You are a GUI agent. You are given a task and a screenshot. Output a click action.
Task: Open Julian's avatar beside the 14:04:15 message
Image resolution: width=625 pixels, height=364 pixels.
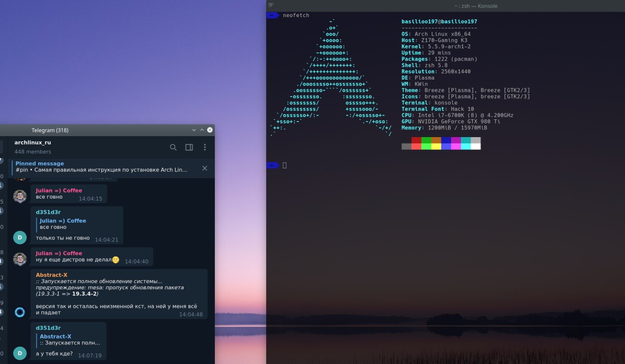click(20, 197)
